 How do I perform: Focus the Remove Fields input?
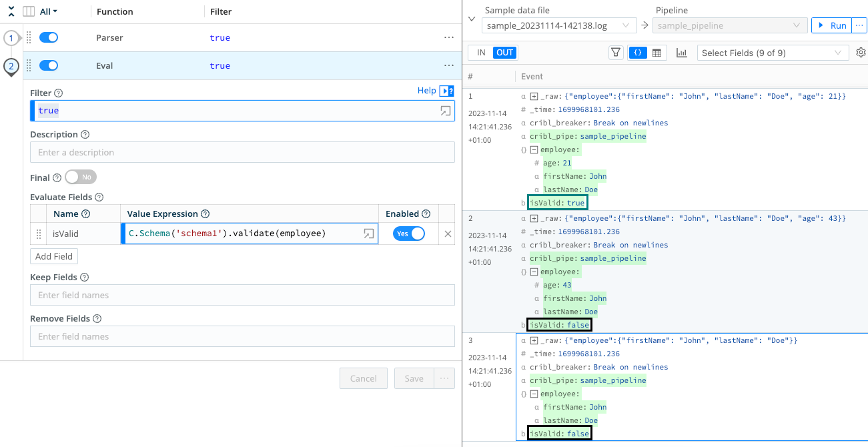(x=242, y=336)
